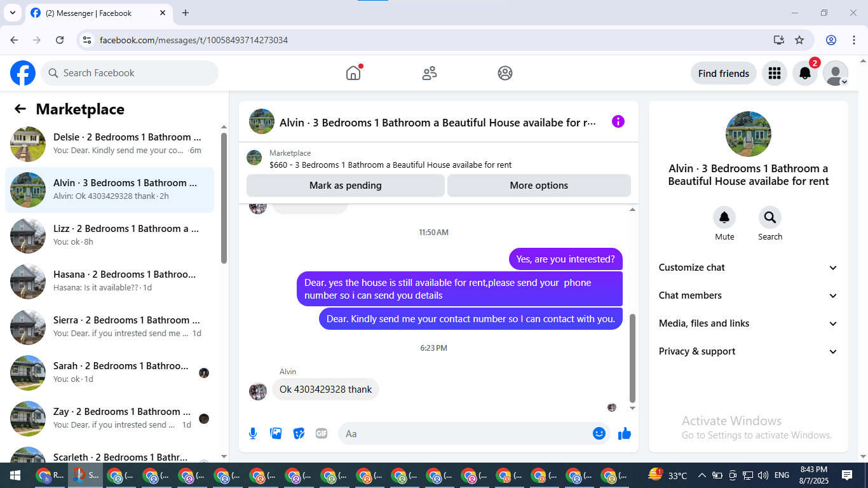Mute this conversation using the bell icon

tap(724, 217)
